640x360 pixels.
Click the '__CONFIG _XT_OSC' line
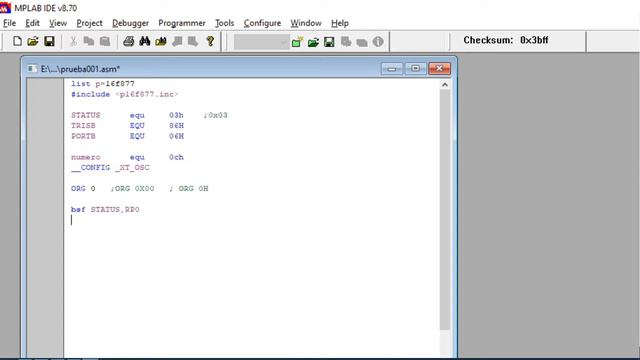pos(110,168)
